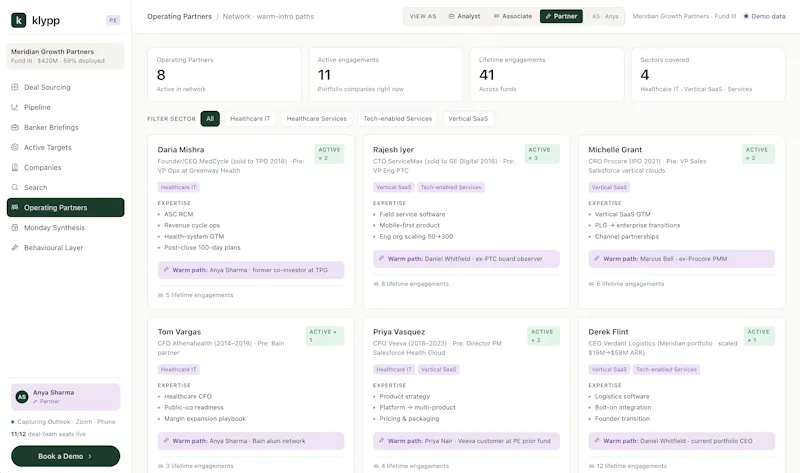Open Priya Vasquez partner card name
The width and height of the screenshot is (800, 473).
coord(398,332)
